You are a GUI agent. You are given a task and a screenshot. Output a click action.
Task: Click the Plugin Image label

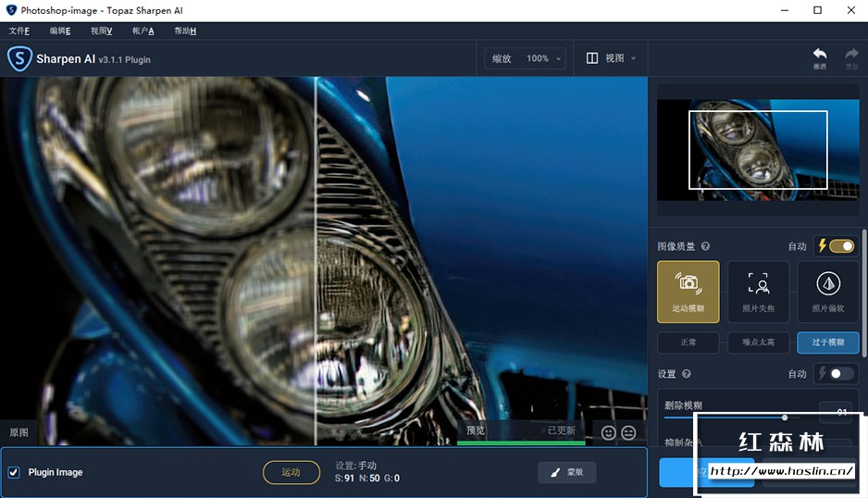(x=56, y=472)
